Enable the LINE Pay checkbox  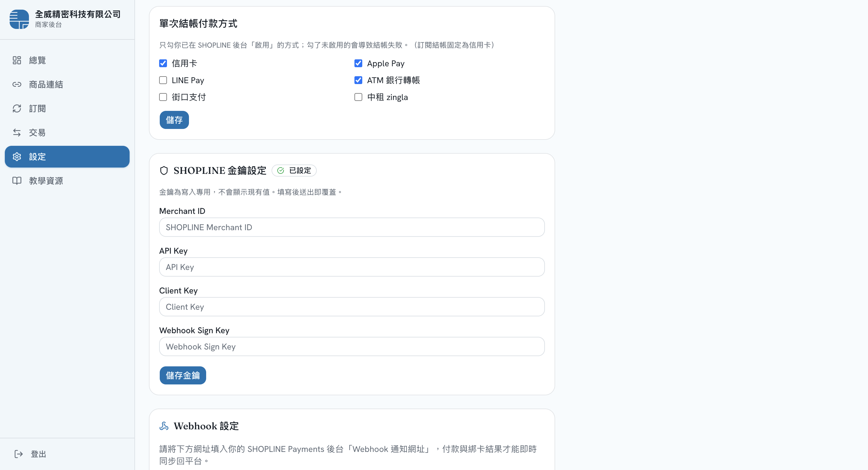163,80
